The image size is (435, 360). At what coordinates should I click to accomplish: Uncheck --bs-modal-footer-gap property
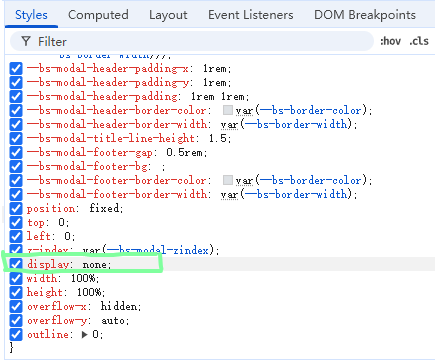click(16, 153)
